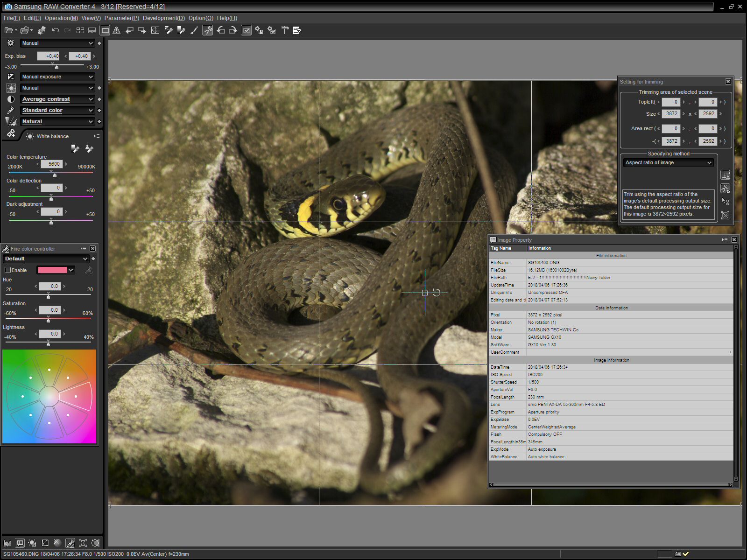
Task: Go to next image with the right arrow icon
Action: pyautogui.click(x=142, y=30)
